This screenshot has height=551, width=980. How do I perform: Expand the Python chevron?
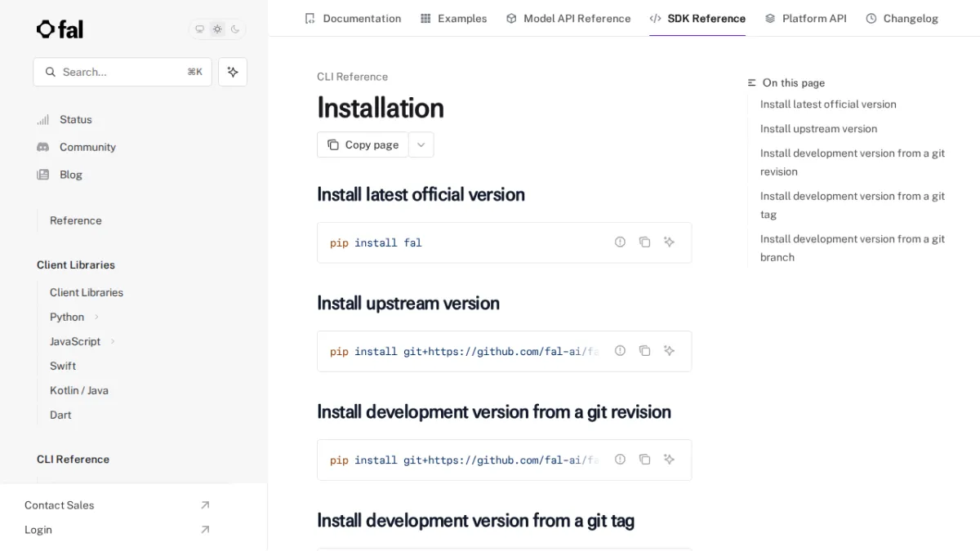[96, 317]
